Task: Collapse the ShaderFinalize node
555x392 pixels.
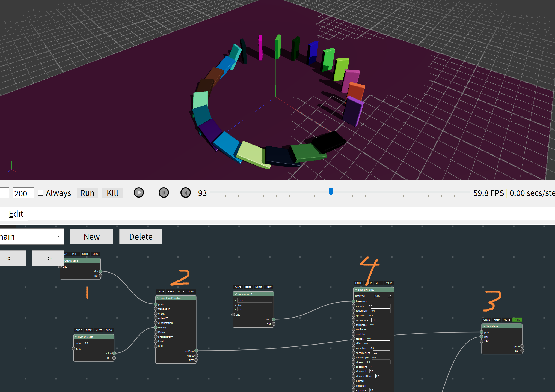Action: pos(356,289)
